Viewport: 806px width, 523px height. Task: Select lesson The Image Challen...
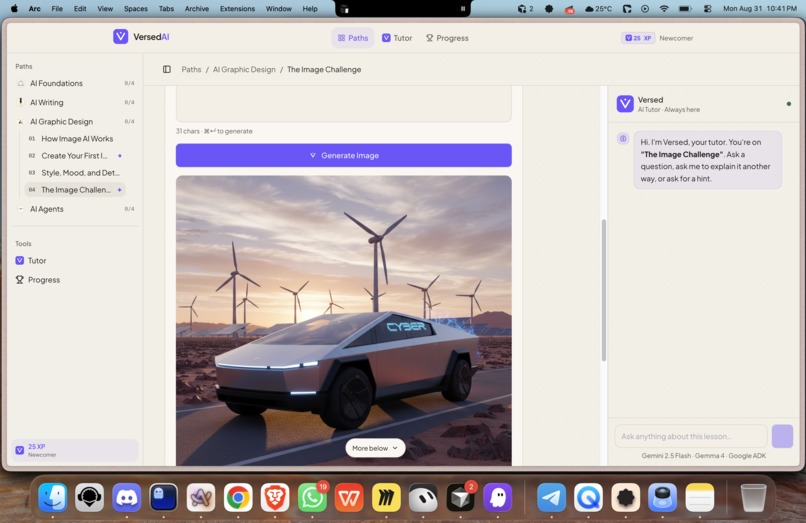(75, 190)
